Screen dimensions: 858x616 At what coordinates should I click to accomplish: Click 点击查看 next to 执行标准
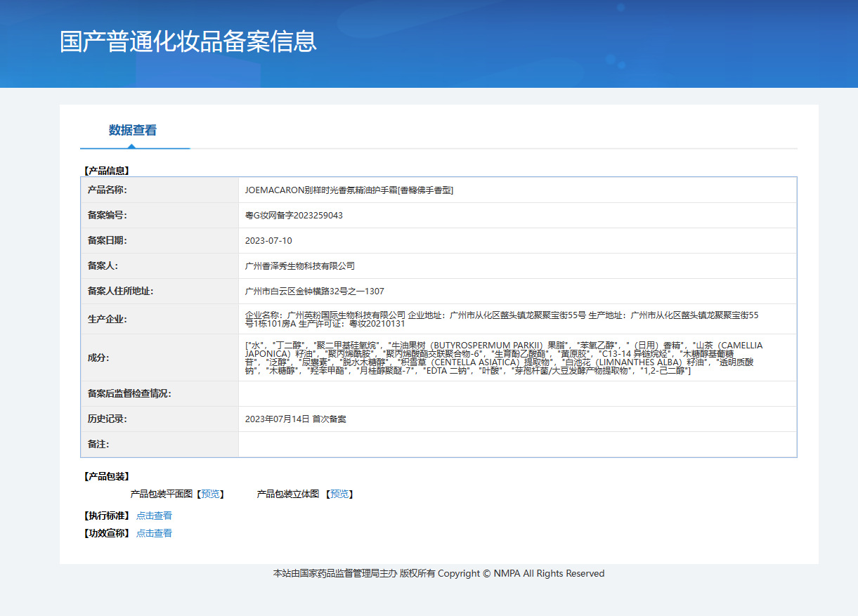pos(154,516)
